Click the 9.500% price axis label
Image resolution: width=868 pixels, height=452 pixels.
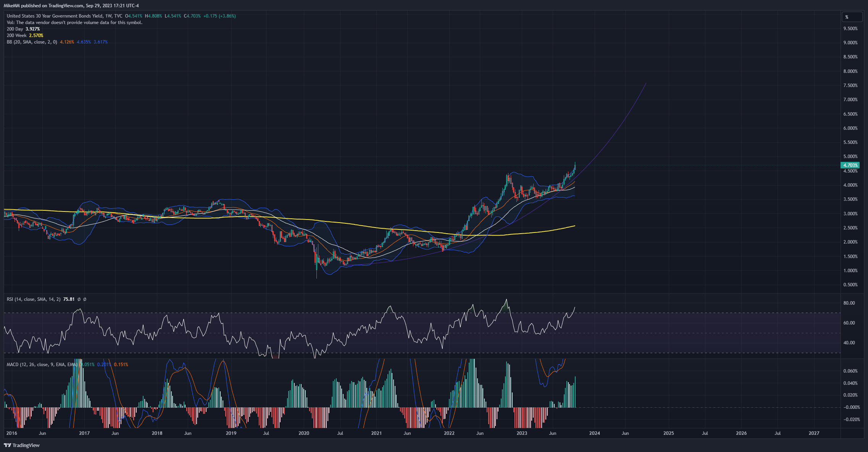pyautogui.click(x=850, y=29)
